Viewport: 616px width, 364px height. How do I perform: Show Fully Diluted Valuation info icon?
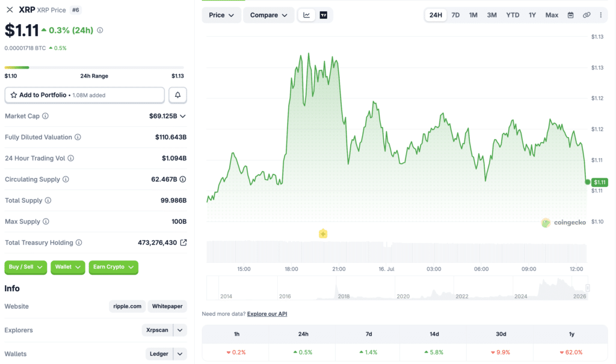[78, 137]
